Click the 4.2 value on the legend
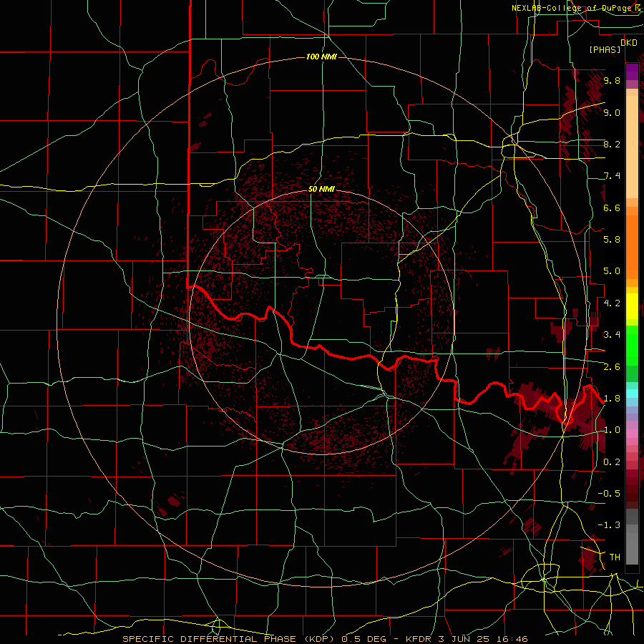Image resolution: width=644 pixels, height=644 pixels. (x=612, y=303)
